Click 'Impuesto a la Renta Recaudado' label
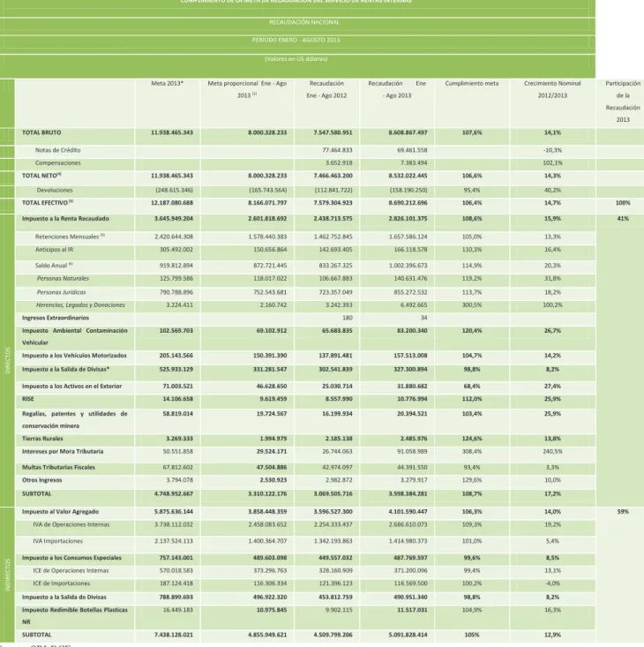 [x=65, y=219]
